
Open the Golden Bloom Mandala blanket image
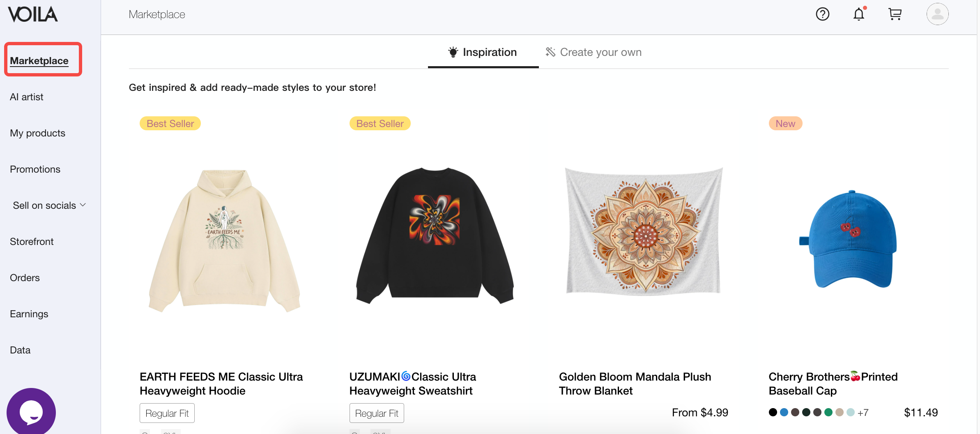(643, 231)
